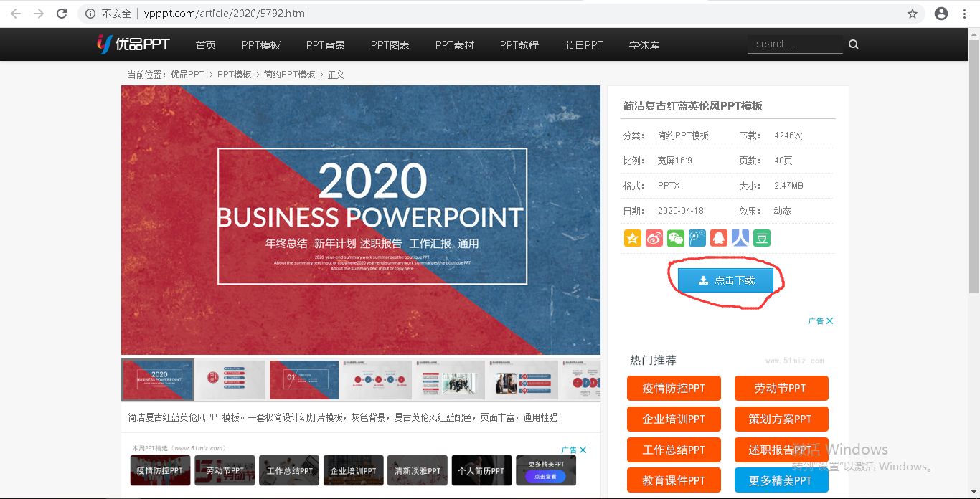The width and height of the screenshot is (980, 499).
Task: Share to Renren icon
Action: [x=740, y=238]
